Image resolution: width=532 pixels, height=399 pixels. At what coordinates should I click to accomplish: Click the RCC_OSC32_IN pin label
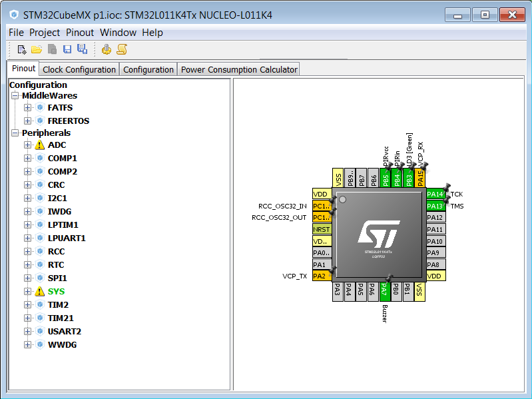[282, 206]
